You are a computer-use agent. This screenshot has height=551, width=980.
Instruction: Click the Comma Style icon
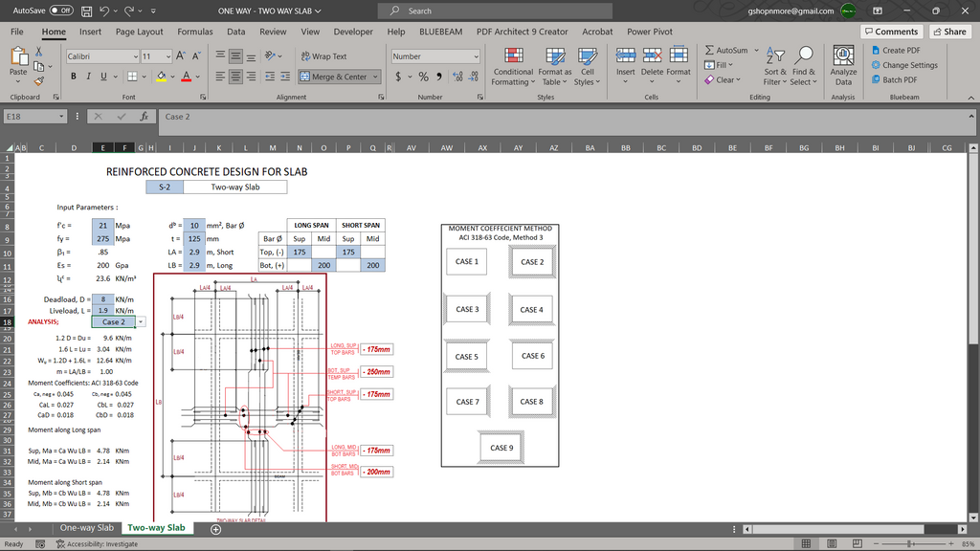click(x=438, y=77)
